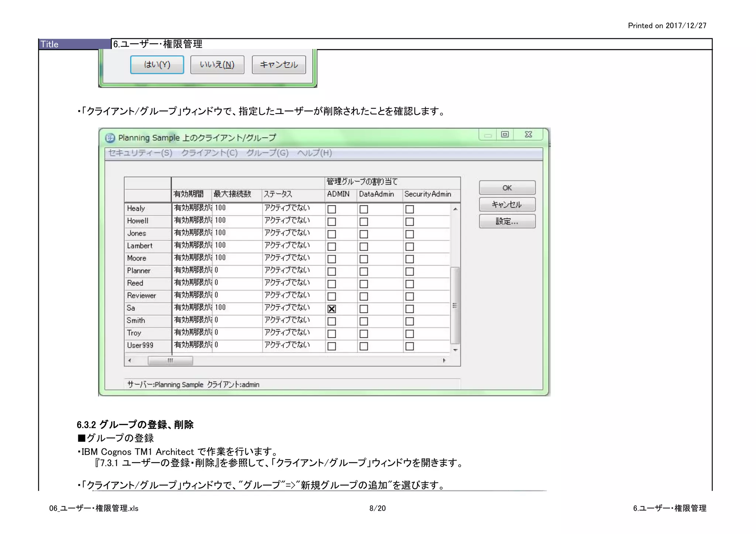
Task: Enable DataAdmin for user Jones
Action: (364, 234)
